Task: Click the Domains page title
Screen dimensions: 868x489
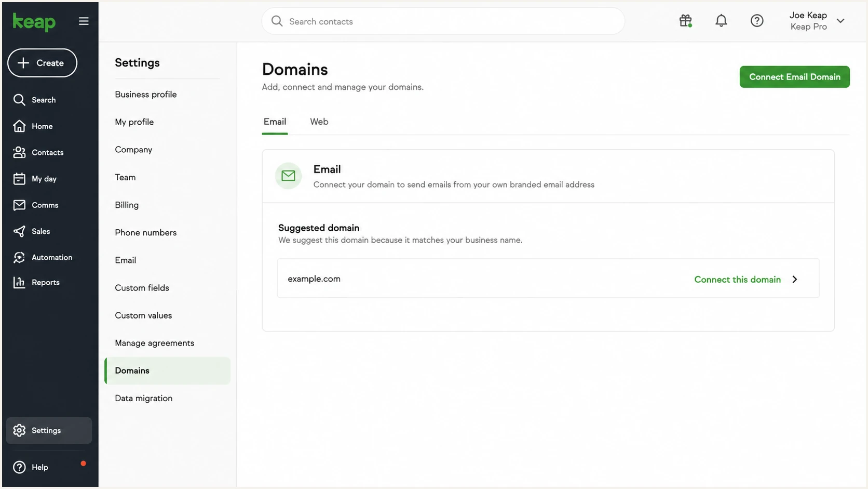Action: tap(295, 69)
